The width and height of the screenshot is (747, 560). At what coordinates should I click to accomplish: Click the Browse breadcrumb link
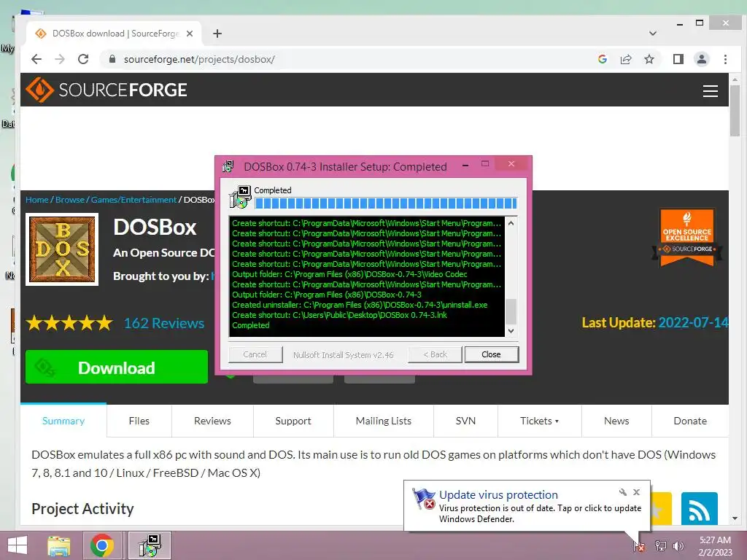[70, 200]
